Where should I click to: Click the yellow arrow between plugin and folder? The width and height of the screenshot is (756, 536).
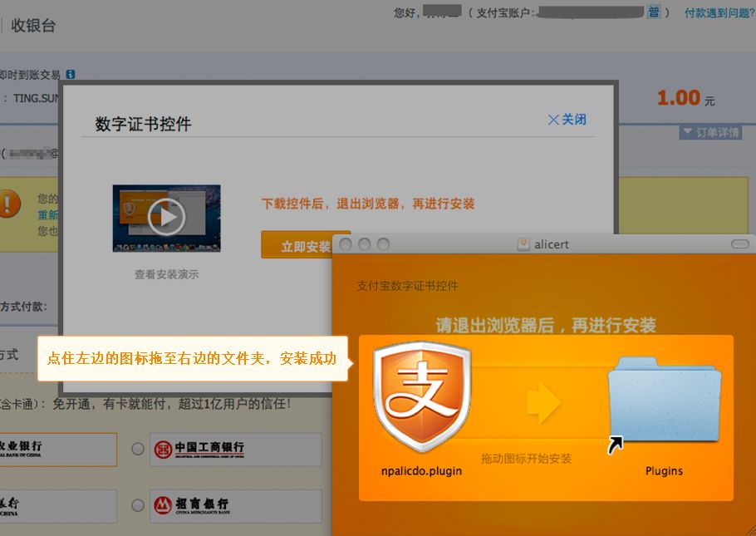[544, 402]
